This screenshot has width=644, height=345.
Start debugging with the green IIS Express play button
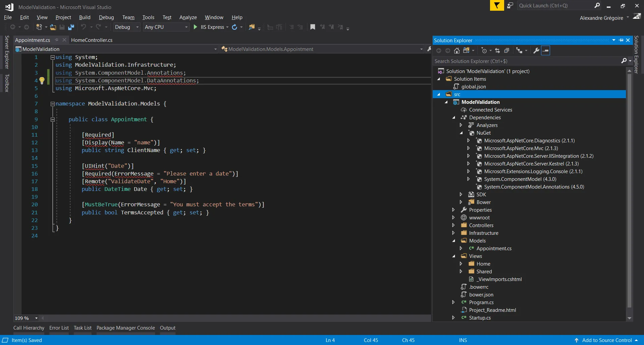(x=196, y=27)
